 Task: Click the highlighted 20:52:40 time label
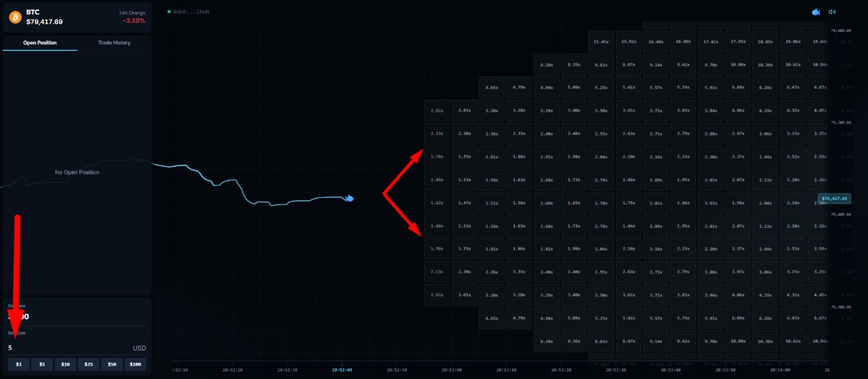coord(342,370)
